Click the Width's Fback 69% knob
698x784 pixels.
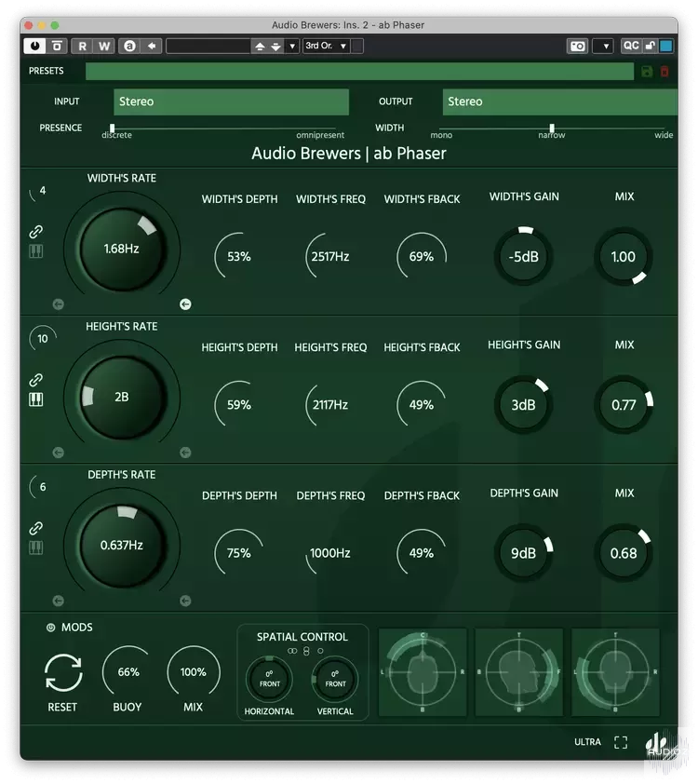(x=422, y=256)
